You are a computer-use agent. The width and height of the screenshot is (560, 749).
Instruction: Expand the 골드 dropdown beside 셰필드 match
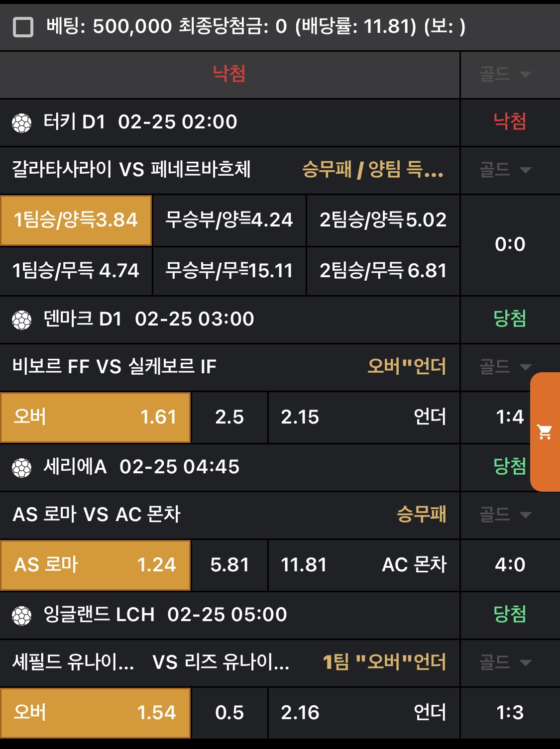click(x=505, y=662)
